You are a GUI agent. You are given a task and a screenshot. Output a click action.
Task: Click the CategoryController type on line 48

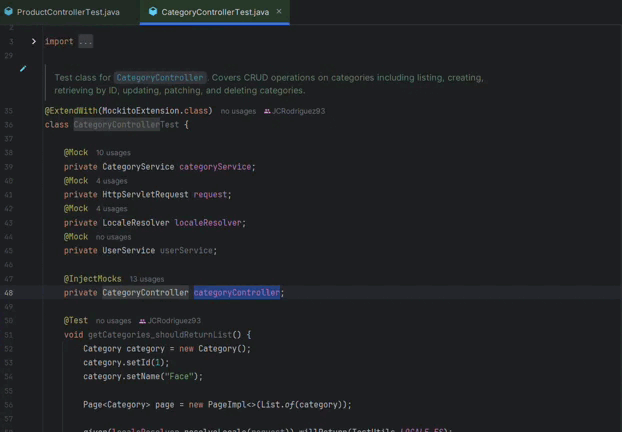[145, 293]
